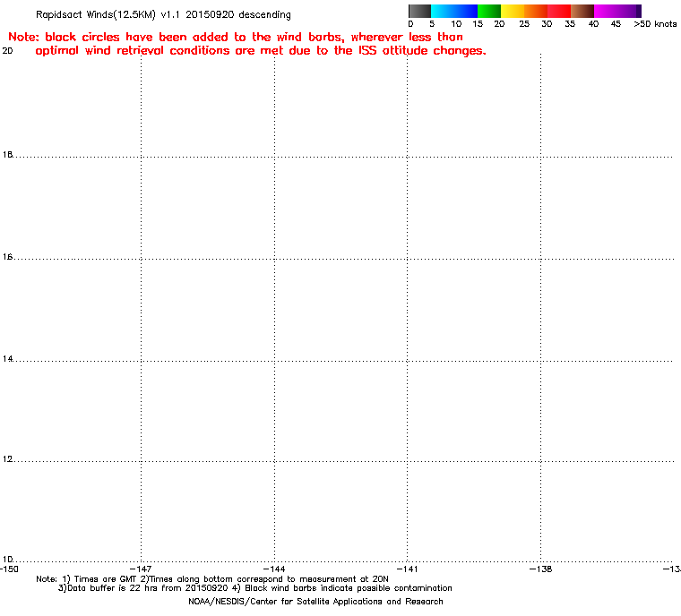Click the footnote 'Data buffer is 22 hrs' line
Viewport: 681px width, 616px height.
click(x=255, y=588)
